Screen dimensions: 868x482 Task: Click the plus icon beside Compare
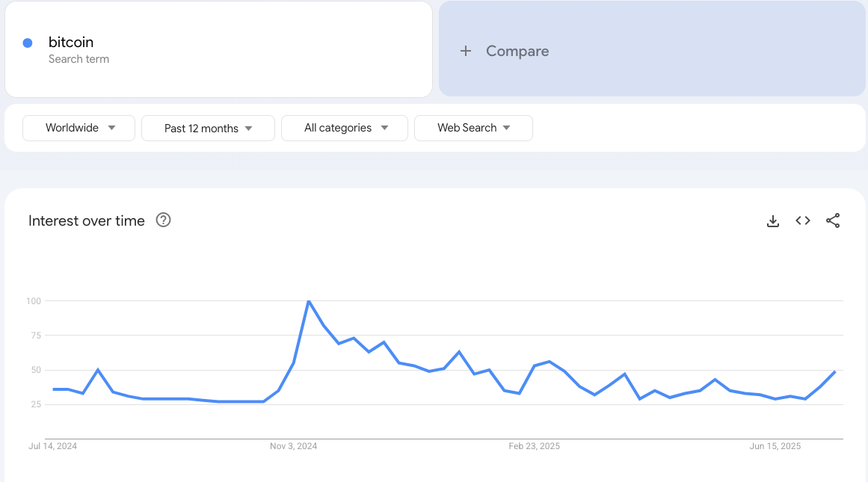(x=466, y=51)
